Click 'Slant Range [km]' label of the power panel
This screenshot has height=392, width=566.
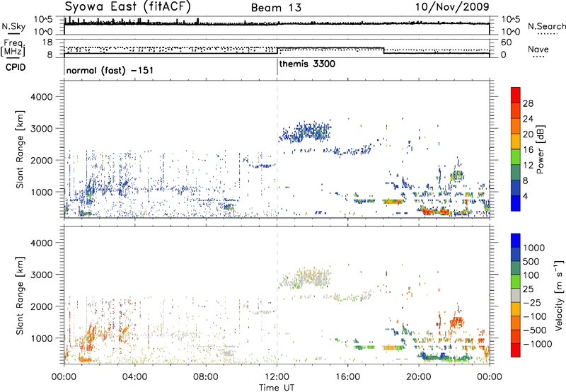pos(20,149)
